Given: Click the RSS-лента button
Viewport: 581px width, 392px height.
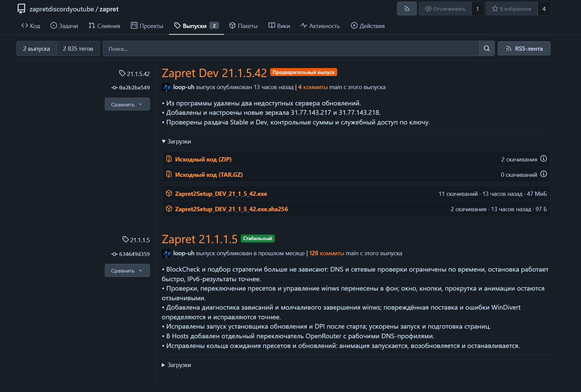Looking at the screenshot, I should [524, 48].
